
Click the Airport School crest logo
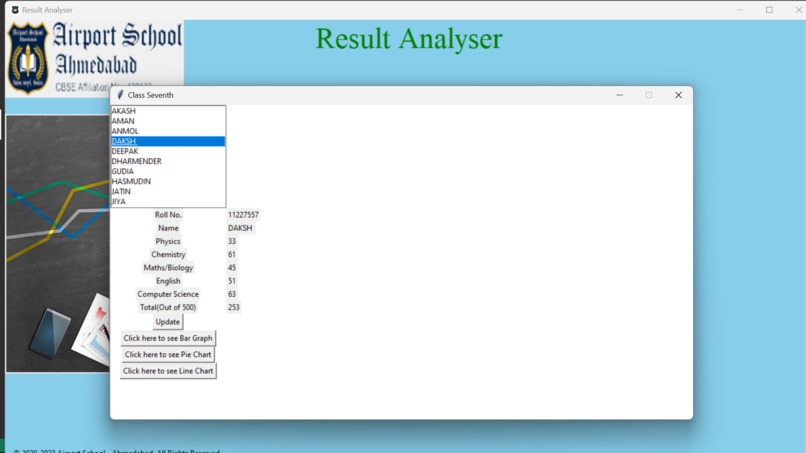coord(28,58)
